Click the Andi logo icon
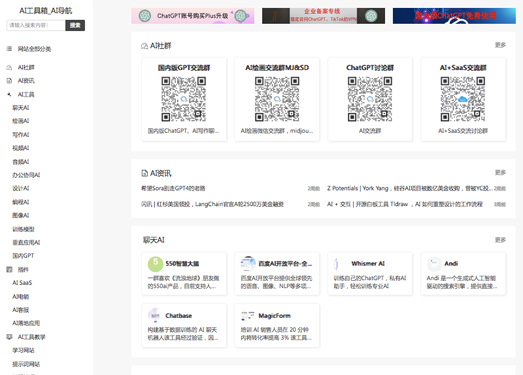The height and width of the screenshot is (375, 523). pyautogui.click(x=434, y=264)
